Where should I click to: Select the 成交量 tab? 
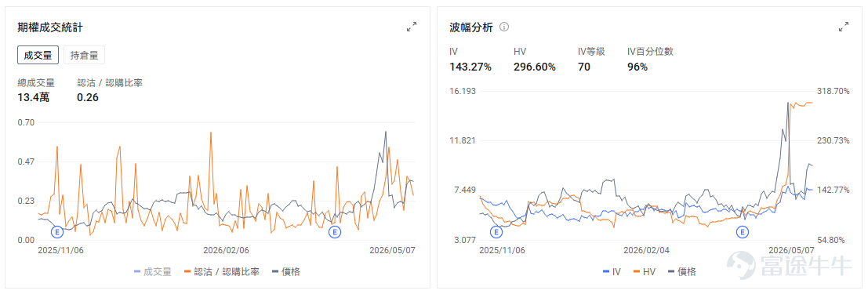(38, 55)
